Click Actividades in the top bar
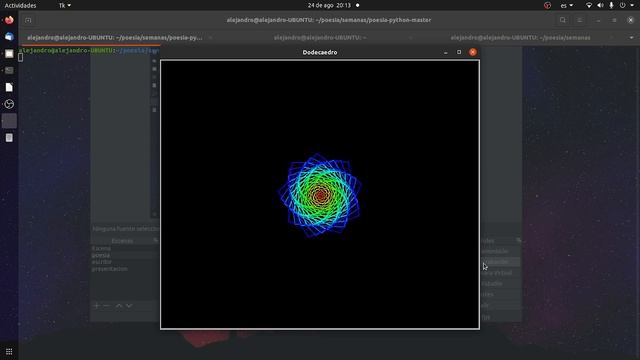The width and height of the screenshot is (640, 360). coord(20,5)
